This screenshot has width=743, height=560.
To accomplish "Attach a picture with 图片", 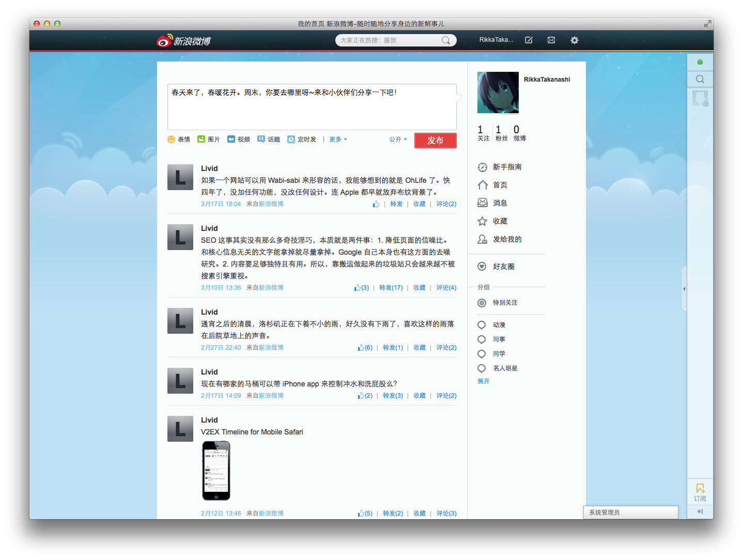I will [x=209, y=139].
